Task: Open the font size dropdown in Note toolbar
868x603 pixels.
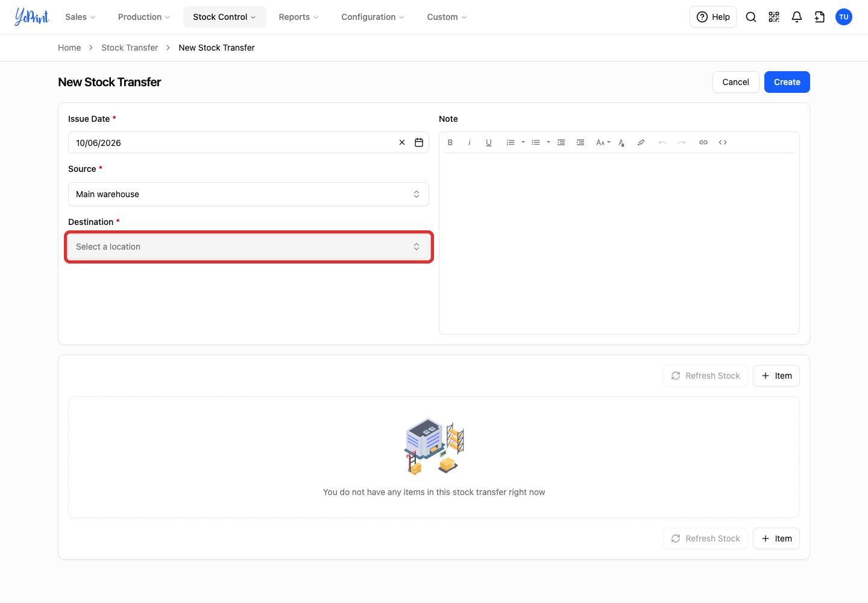Action: [603, 142]
